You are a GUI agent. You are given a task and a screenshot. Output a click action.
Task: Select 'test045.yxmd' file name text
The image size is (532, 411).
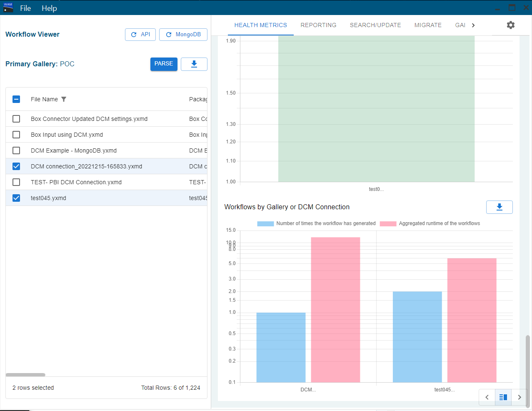pyautogui.click(x=48, y=198)
